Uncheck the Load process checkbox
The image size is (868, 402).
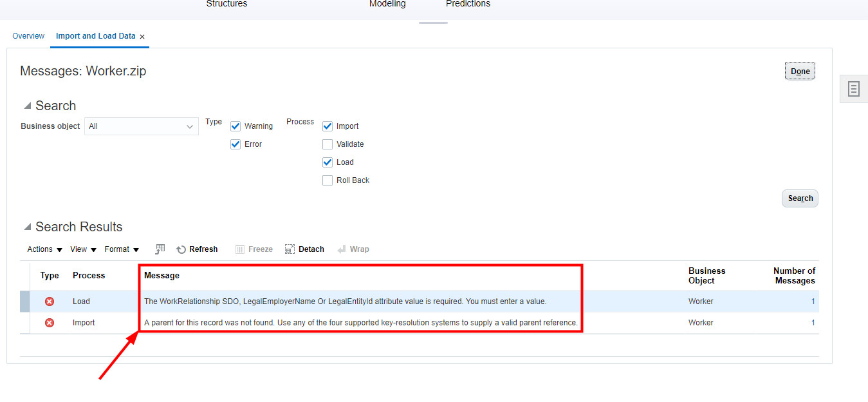[328, 162]
